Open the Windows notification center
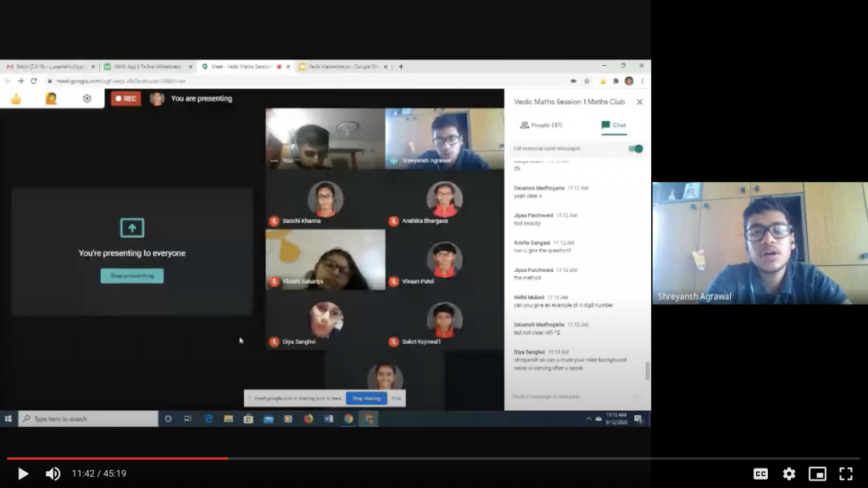This screenshot has height=488, width=868. pos(638,419)
